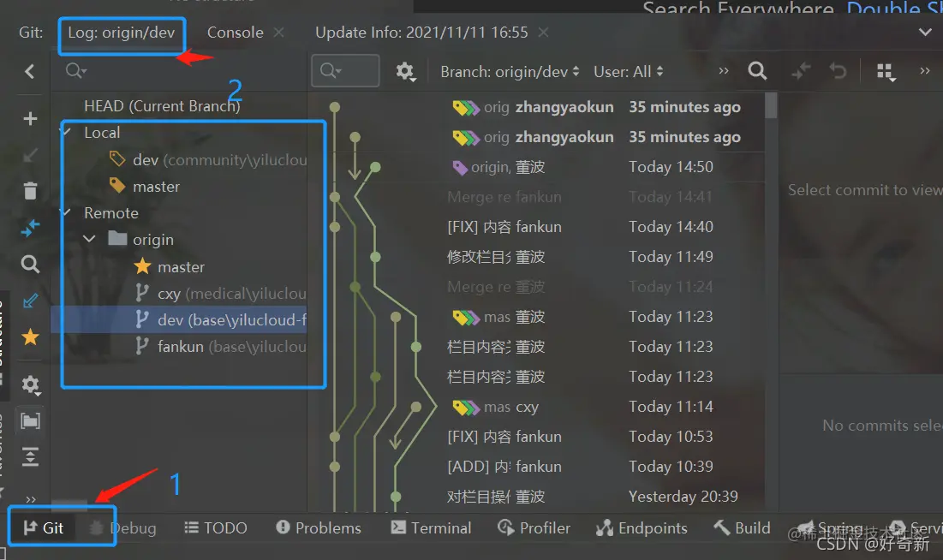Collapse the origin folder node

(x=90, y=239)
